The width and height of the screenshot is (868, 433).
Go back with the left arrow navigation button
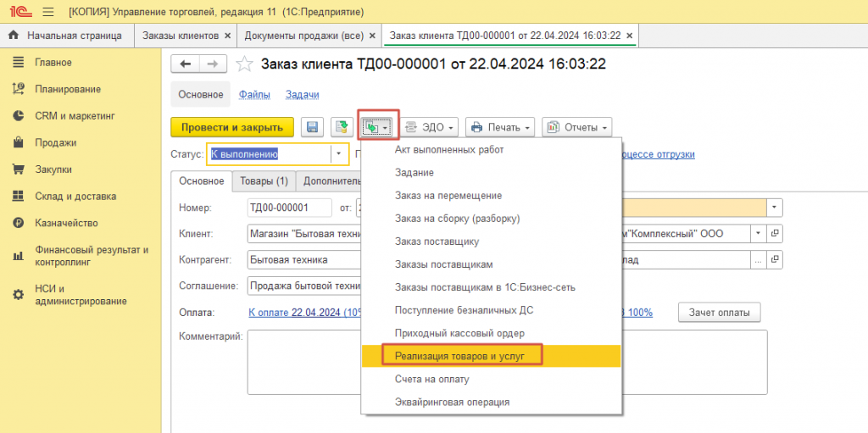186,64
